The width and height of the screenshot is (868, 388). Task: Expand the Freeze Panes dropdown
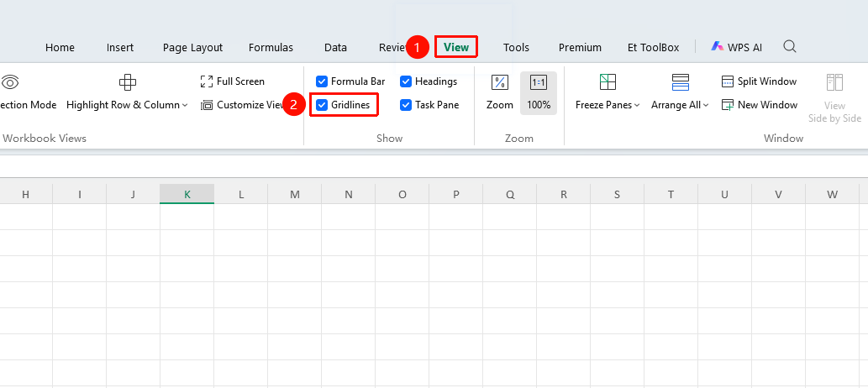tap(637, 105)
